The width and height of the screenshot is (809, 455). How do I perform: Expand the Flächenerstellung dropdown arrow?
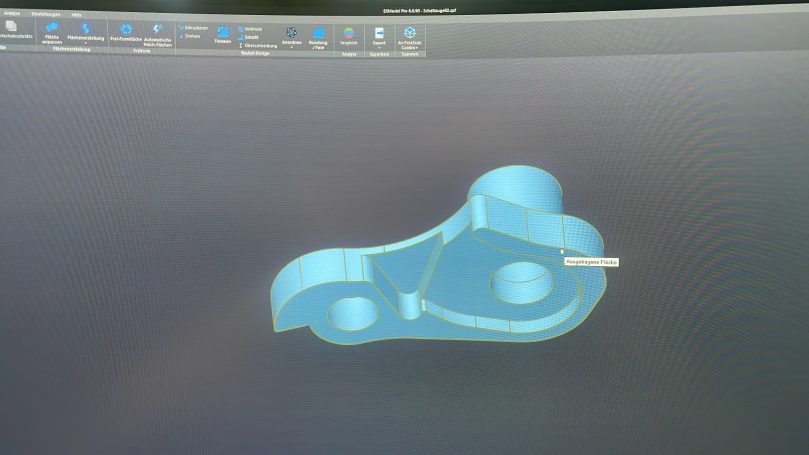(86, 43)
